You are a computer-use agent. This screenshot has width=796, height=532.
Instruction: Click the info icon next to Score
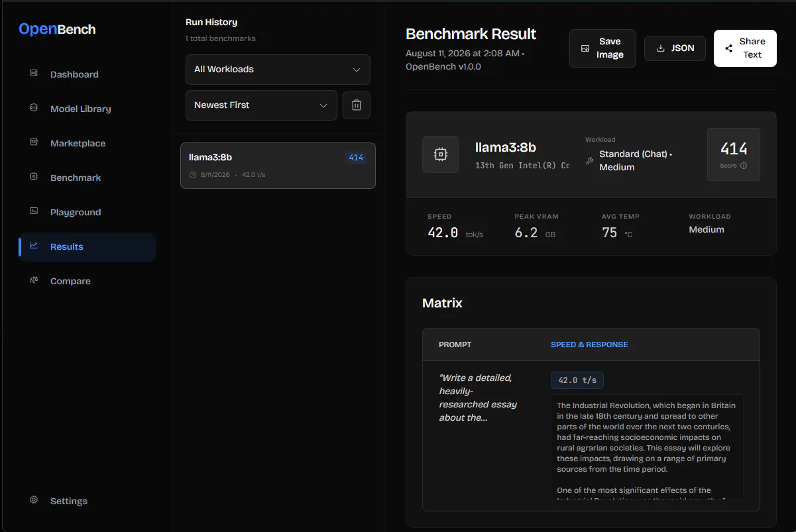[x=744, y=166]
